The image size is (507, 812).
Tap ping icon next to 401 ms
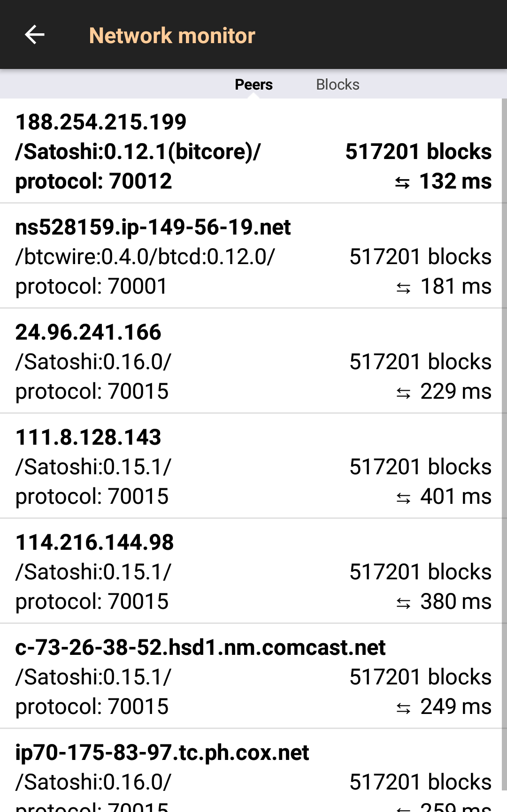[x=403, y=498]
